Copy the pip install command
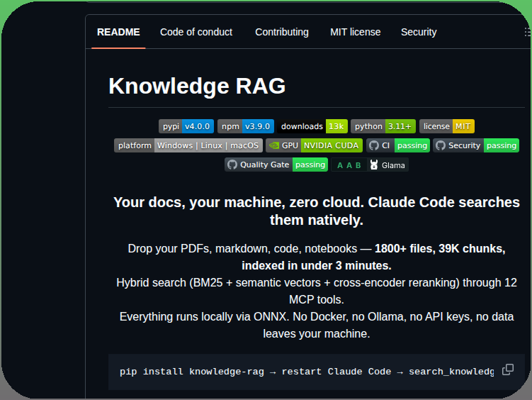This screenshot has height=400, width=532. click(x=508, y=370)
